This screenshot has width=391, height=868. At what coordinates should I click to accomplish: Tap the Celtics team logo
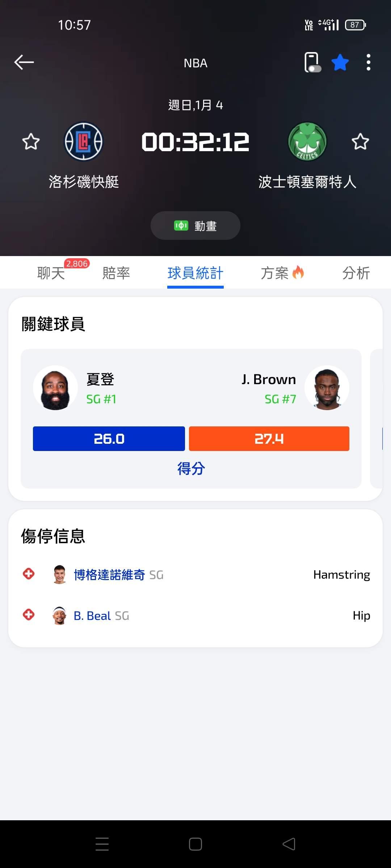(307, 141)
